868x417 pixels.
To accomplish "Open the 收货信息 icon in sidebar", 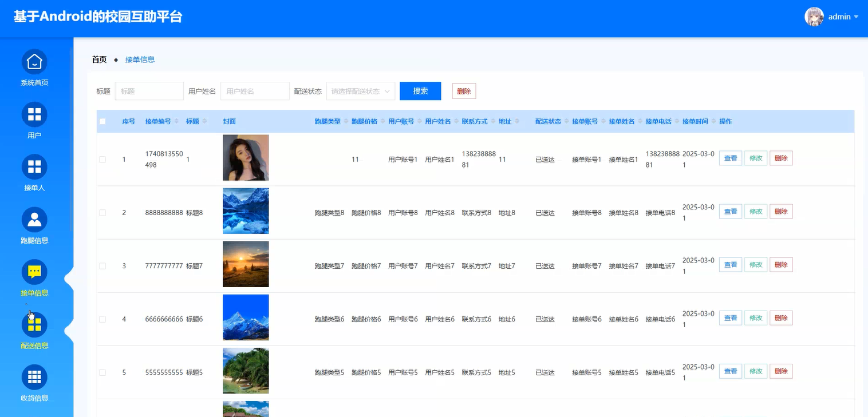I will click(34, 376).
